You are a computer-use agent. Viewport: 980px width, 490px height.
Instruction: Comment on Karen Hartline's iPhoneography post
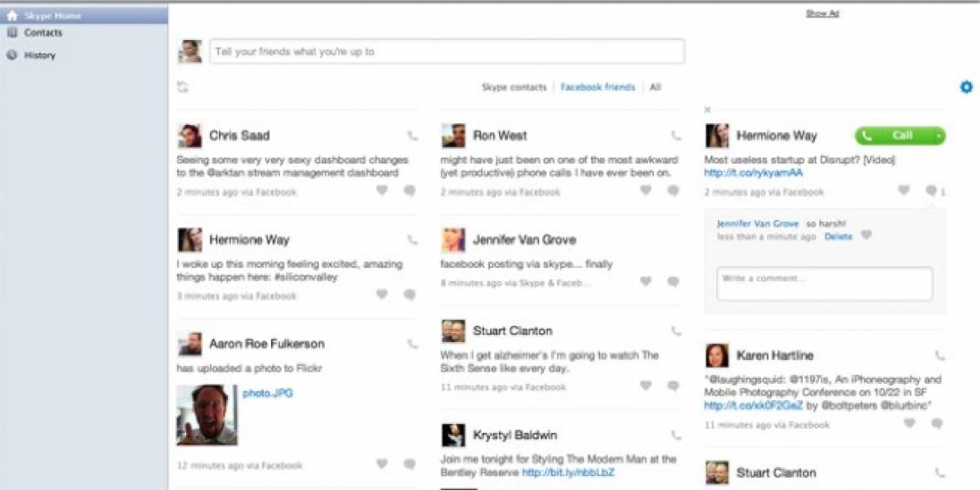tap(937, 423)
